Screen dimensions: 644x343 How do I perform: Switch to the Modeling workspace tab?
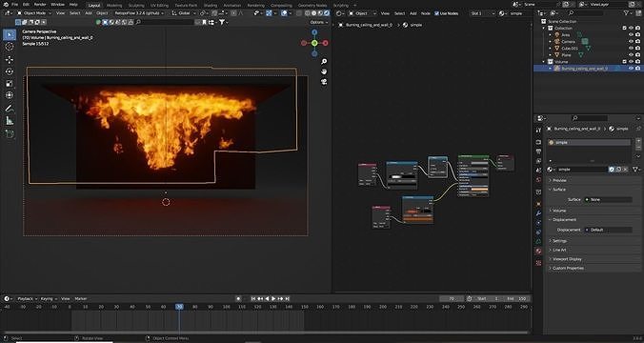(113, 6)
